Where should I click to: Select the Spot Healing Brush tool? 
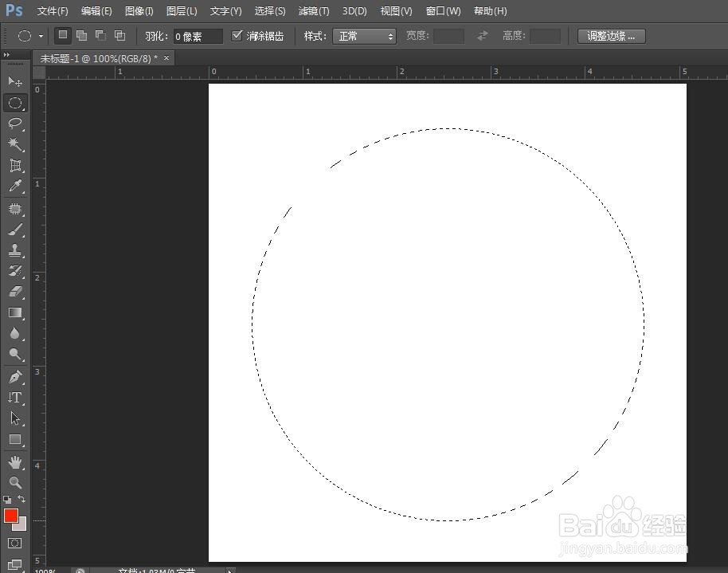coord(15,209)
